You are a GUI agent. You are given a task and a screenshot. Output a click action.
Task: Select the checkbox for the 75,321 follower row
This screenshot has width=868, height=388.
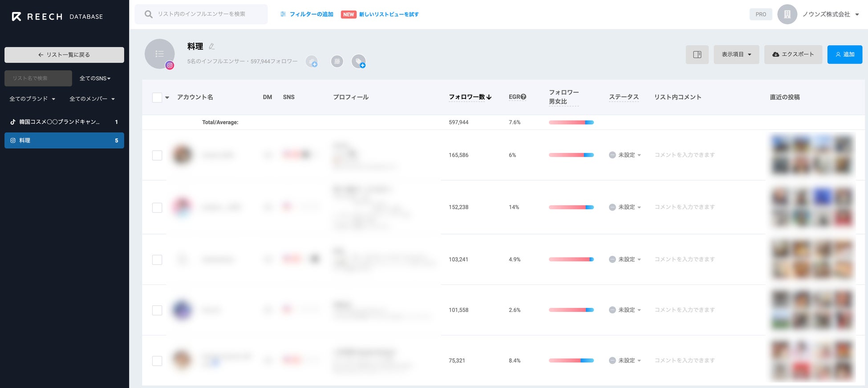157,361
